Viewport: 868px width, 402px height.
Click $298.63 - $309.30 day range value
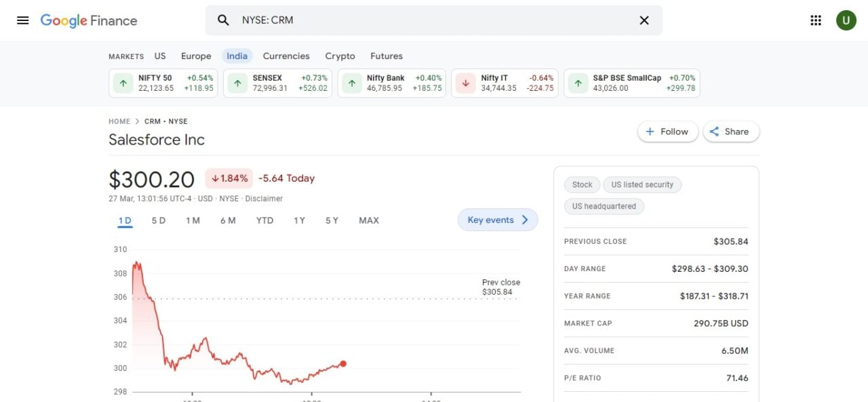(710, 269)
